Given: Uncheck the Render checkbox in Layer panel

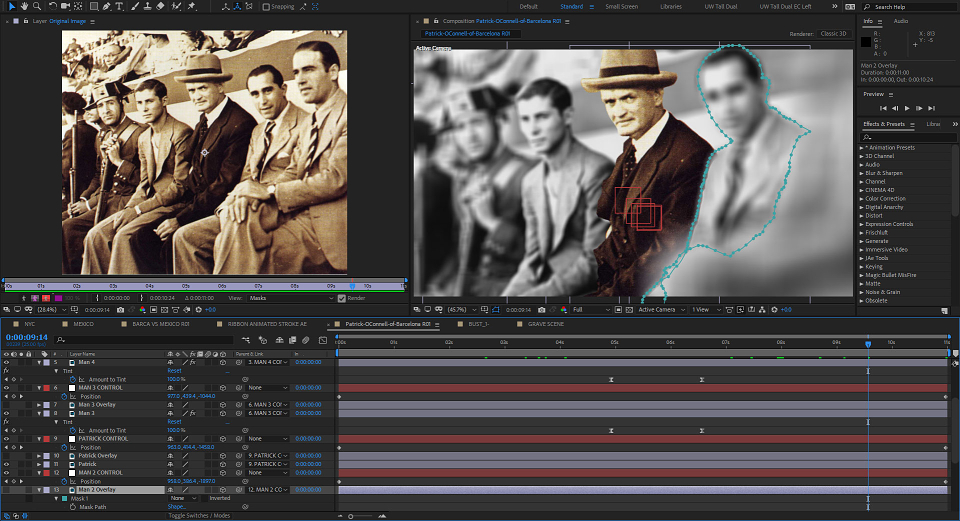Looking at the screenshot, I should pyautogui.click(x=342, y=298).
